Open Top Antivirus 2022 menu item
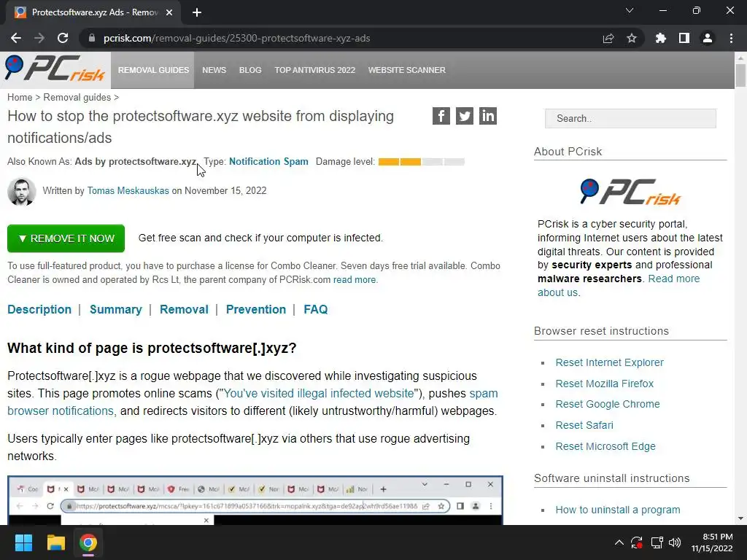 [315, 70]
